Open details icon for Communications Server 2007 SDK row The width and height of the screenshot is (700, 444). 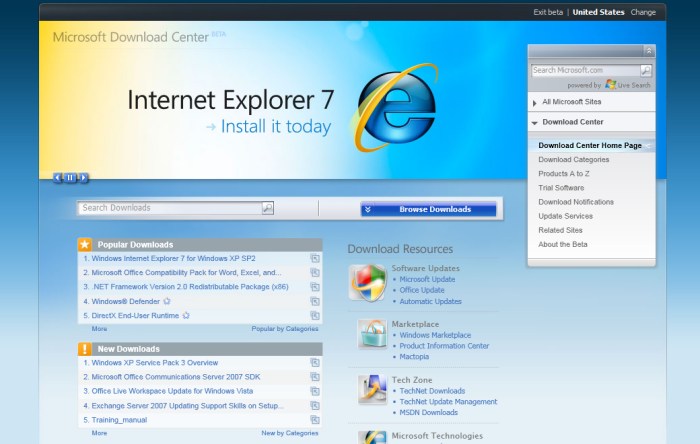click(315, 377)
